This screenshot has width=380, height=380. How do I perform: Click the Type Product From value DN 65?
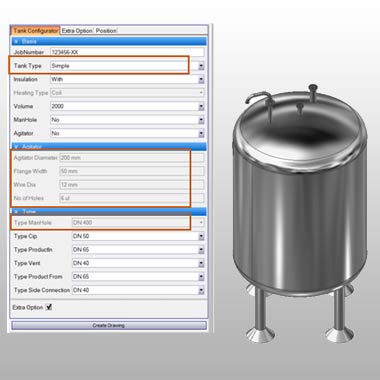tap(81, 277)
